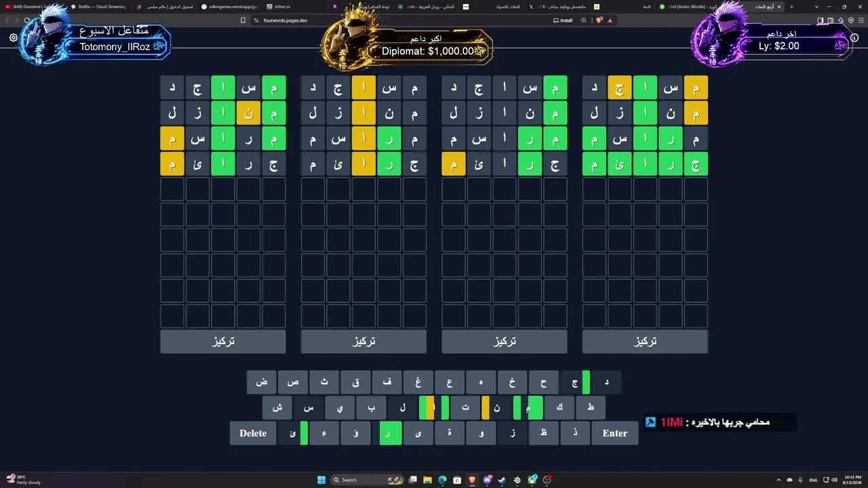Image resolution: width=868 pixels, height=488 pixels.
Task: Tap the ث key on the keyboard
Action: click(x=325, y=382)
